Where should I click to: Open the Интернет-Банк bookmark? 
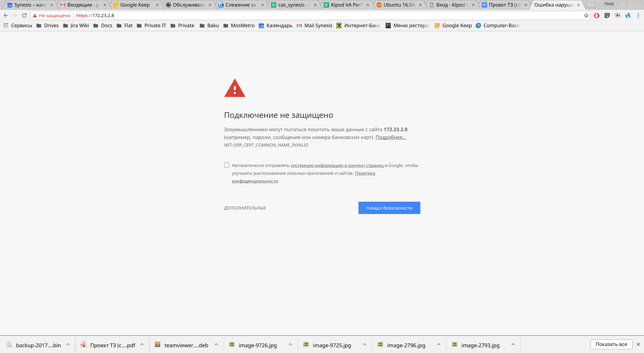[x=359, y=25]
